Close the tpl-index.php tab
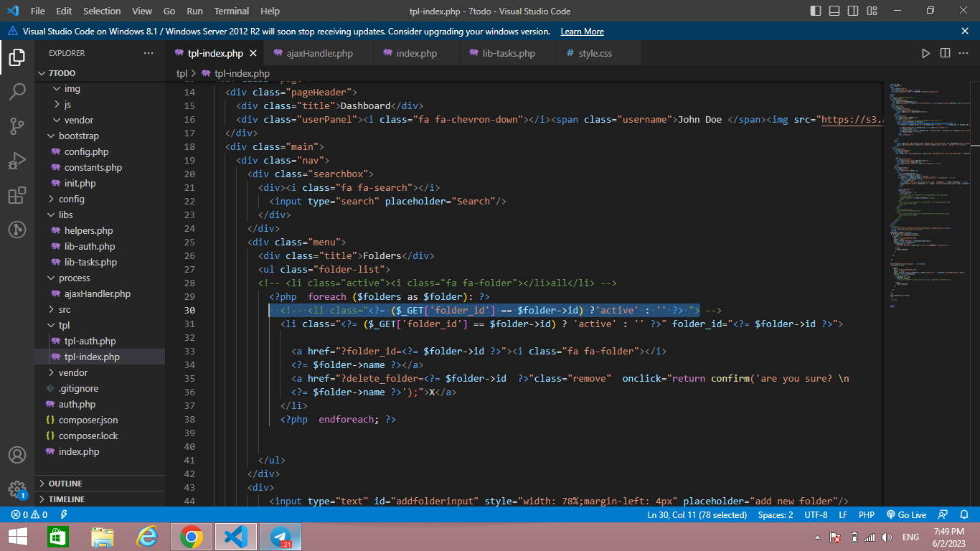This screenshot has height=551, width=980. (x=253, y=53)
